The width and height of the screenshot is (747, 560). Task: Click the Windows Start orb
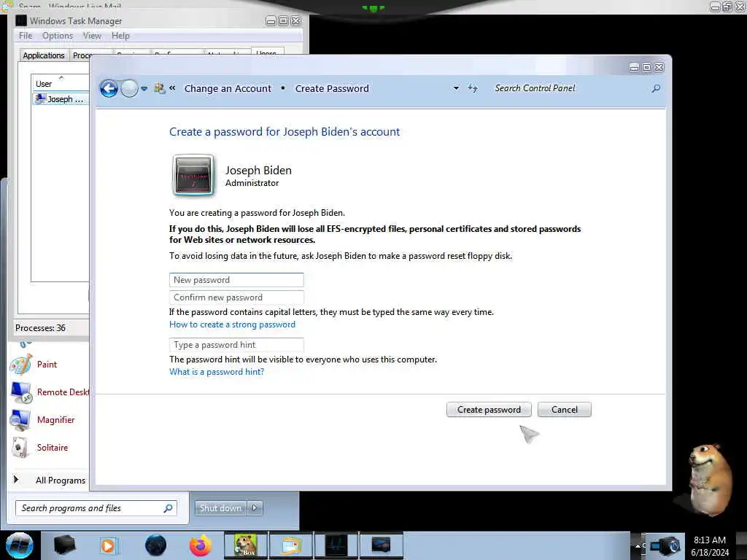(20, 545)
